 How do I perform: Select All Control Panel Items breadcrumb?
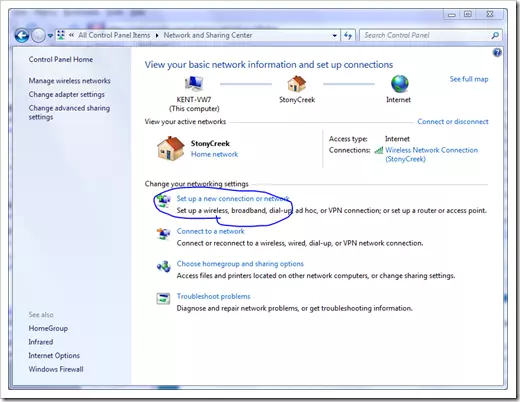pos(114,35)
